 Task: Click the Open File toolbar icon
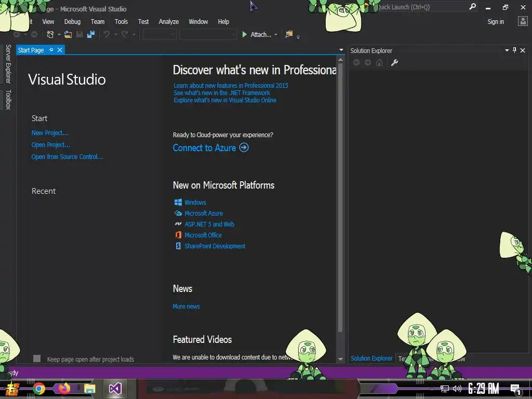(68, 34)
